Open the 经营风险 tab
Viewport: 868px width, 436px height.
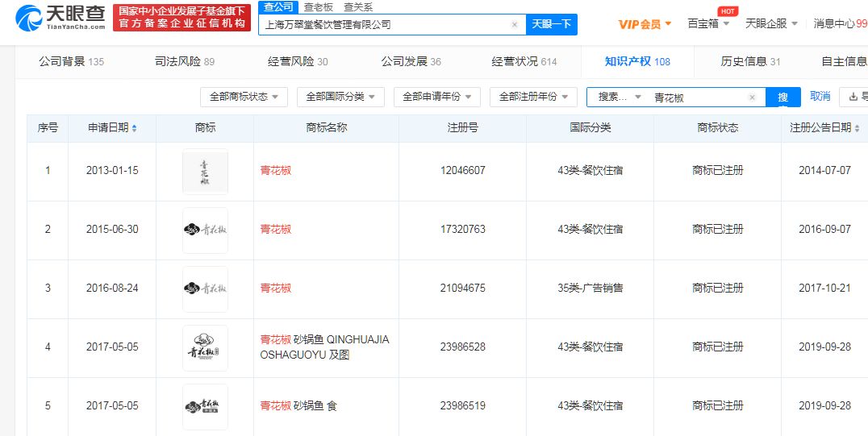click(298, 61)
